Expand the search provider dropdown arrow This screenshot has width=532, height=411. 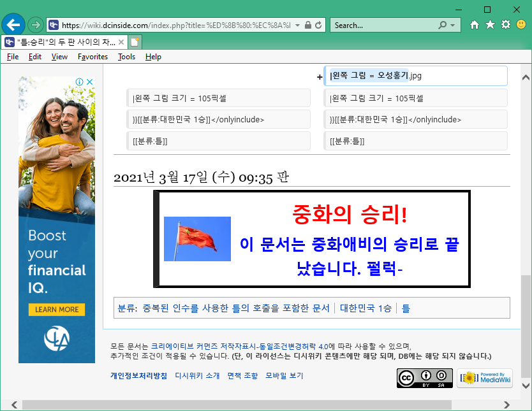click(454, 25)
